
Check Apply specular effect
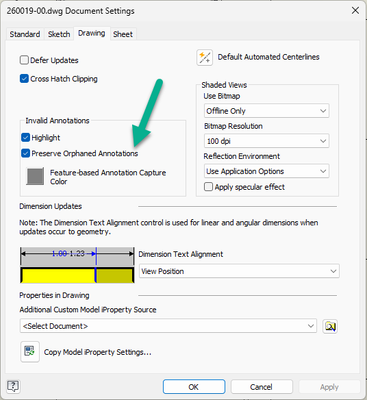coord(208,187)
